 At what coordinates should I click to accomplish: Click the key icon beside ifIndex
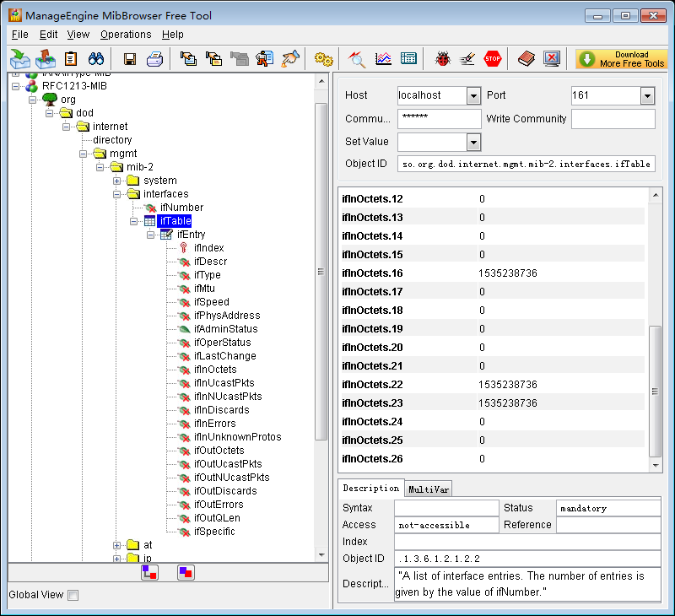[x=184, y=247]
